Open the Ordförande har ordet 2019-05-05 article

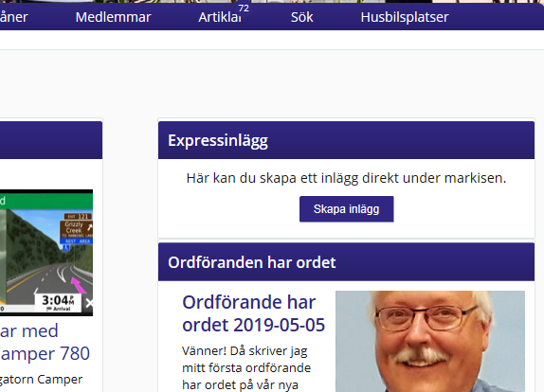(253, 313)
